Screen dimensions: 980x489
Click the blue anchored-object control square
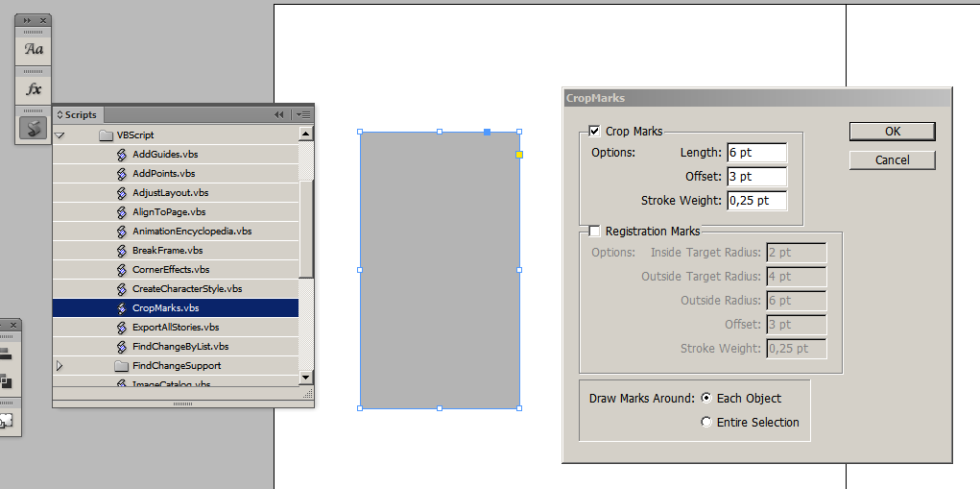pos(487,132)
